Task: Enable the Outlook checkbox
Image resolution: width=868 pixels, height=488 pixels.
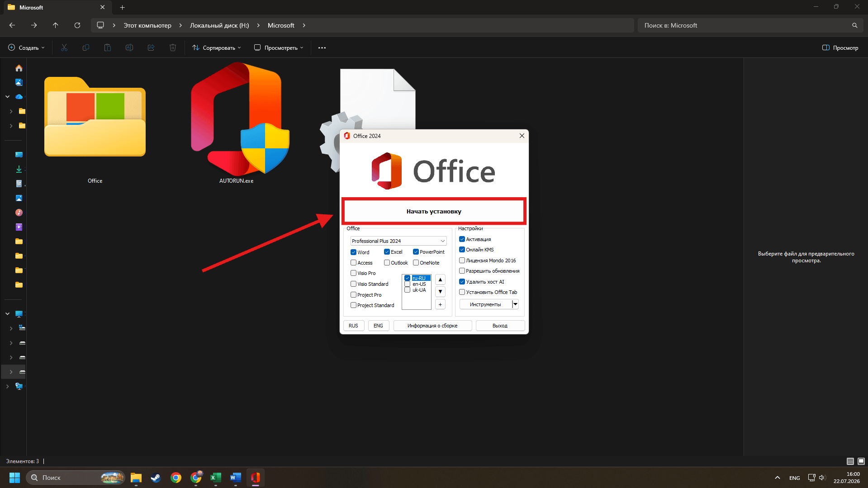Action: (387, 263)
